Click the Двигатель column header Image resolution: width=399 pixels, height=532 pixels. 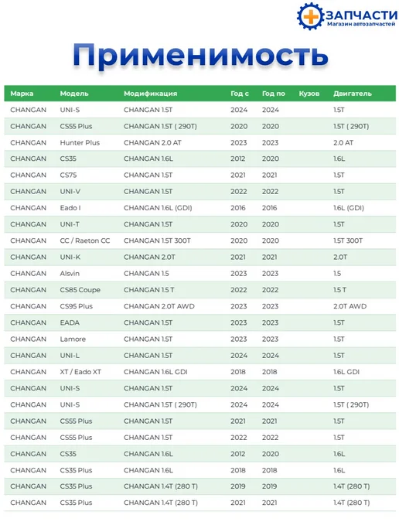(x=352, y=94)
